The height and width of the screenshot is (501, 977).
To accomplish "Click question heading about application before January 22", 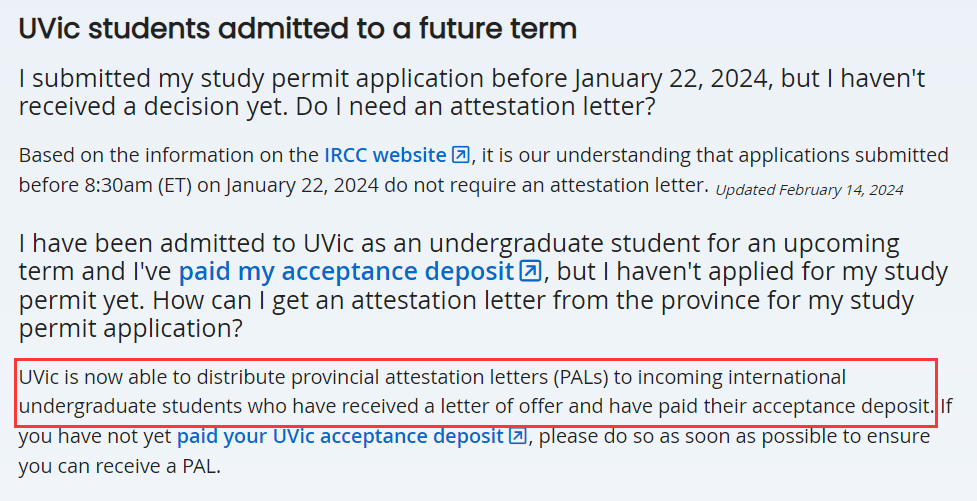I will tap(472, 92).
